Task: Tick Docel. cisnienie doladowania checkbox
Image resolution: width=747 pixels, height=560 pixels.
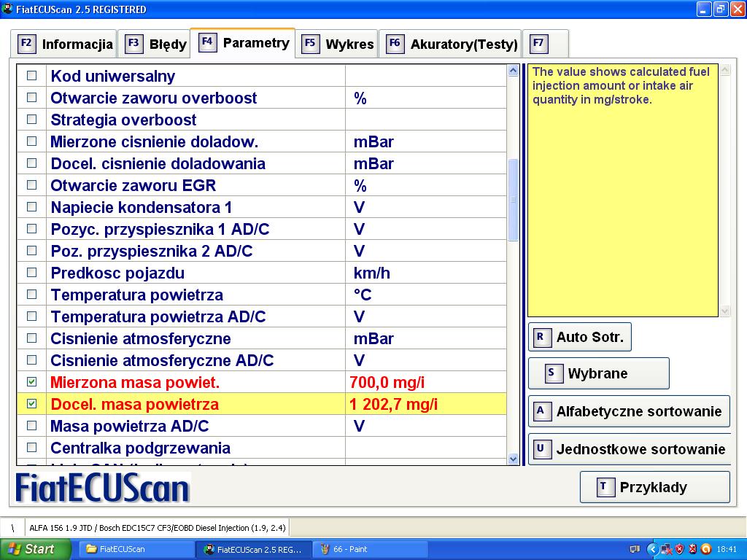Action: 32,163
